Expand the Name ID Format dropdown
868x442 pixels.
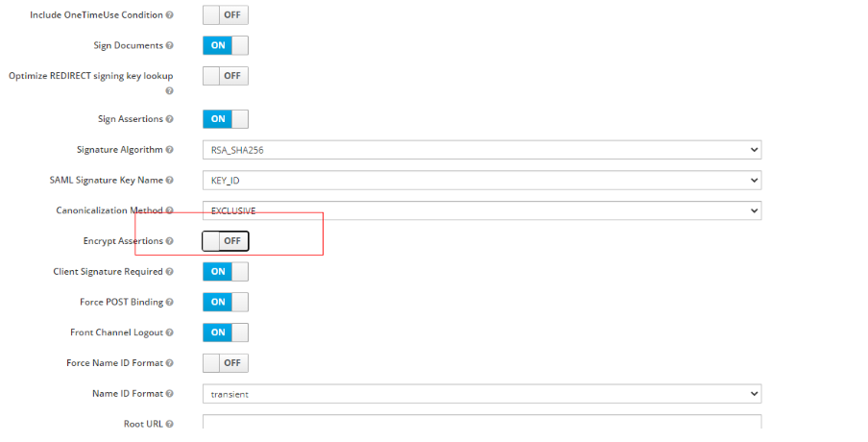click(x=481, y=394)
